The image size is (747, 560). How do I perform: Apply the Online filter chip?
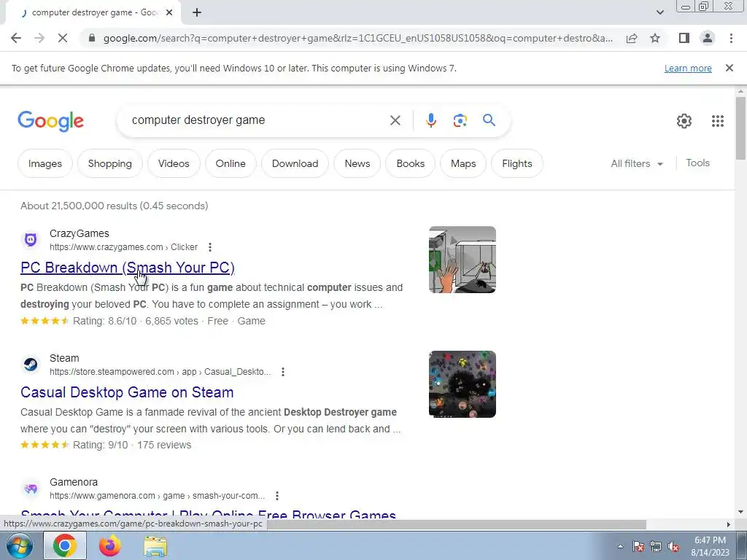point(231,163)
